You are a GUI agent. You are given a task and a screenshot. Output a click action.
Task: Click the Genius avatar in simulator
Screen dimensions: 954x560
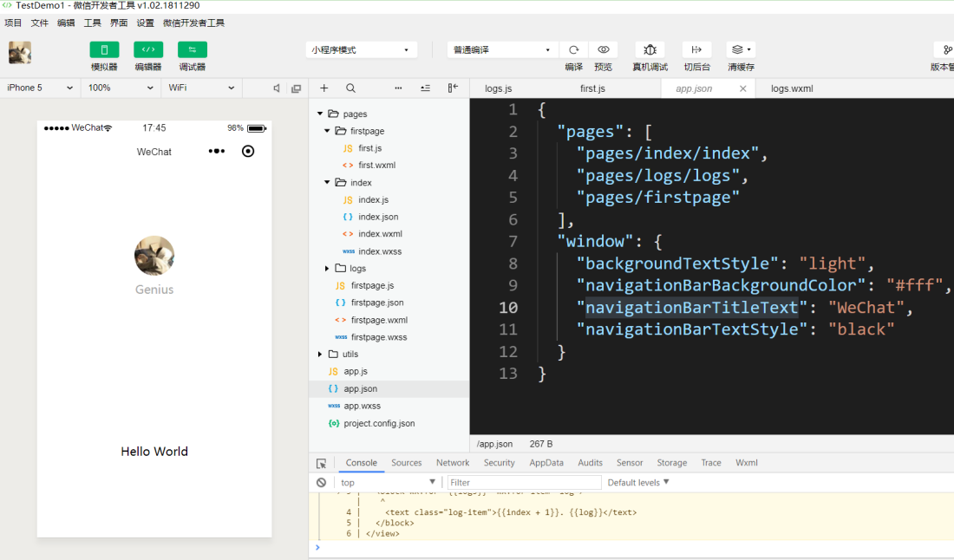[x=154, y=256]
